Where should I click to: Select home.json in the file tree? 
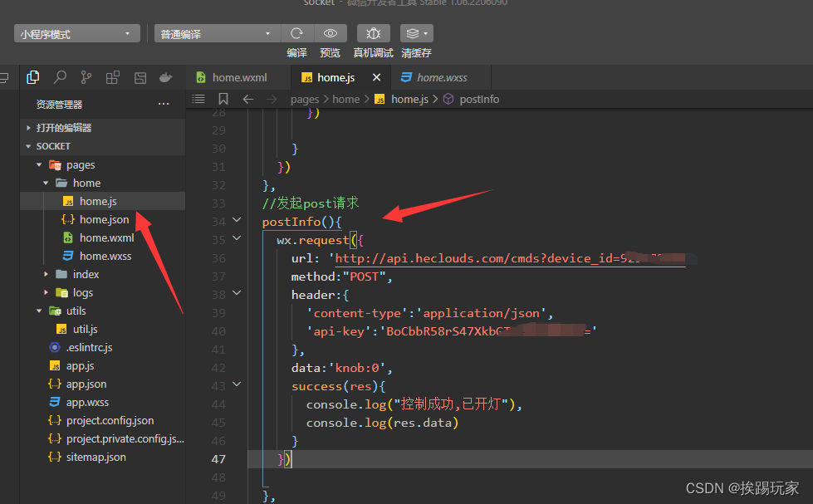pyautogui.click(x=102, y=219)
